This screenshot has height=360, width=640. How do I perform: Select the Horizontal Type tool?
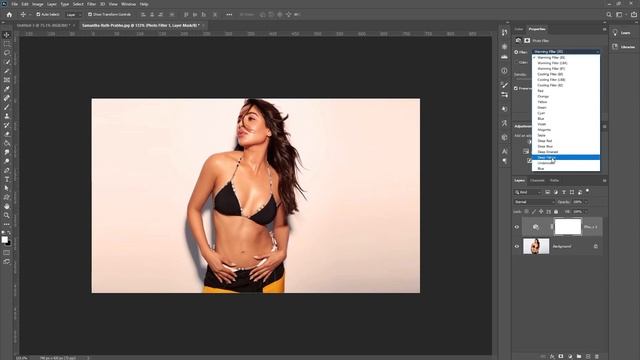click(7, 179)
